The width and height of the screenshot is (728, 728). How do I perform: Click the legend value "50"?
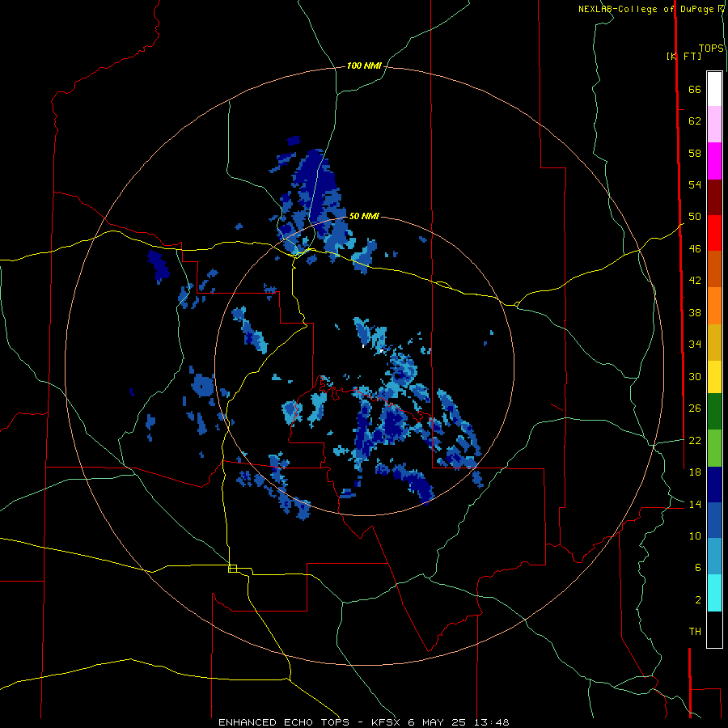pos(695,217)
